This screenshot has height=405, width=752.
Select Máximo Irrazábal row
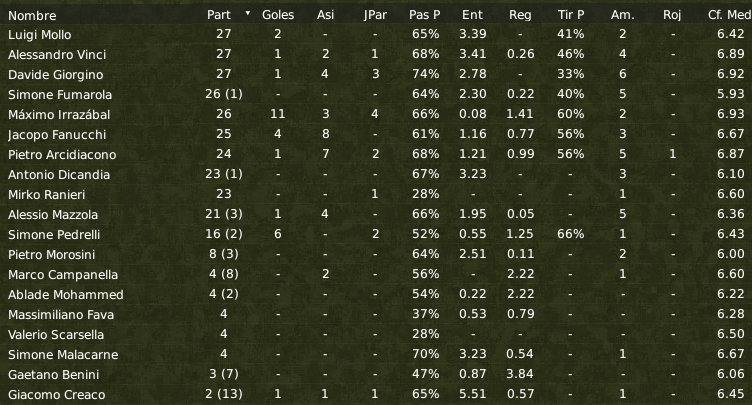pos(376,114)
